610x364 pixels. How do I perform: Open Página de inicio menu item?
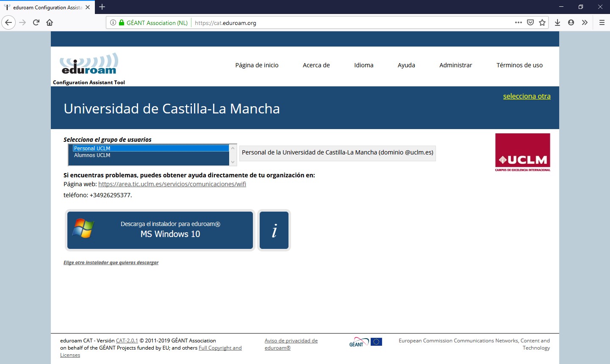pos(257,65)
